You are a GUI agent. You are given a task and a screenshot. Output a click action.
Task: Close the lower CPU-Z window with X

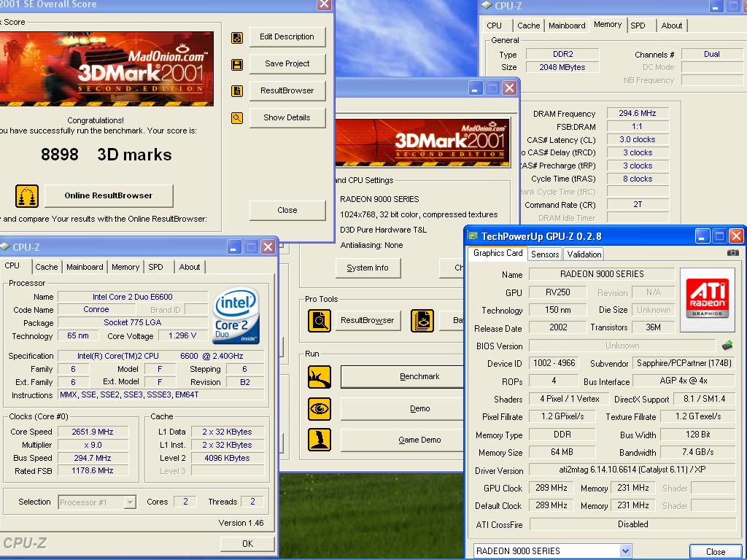pyautogui.click(x=268, y=246)
